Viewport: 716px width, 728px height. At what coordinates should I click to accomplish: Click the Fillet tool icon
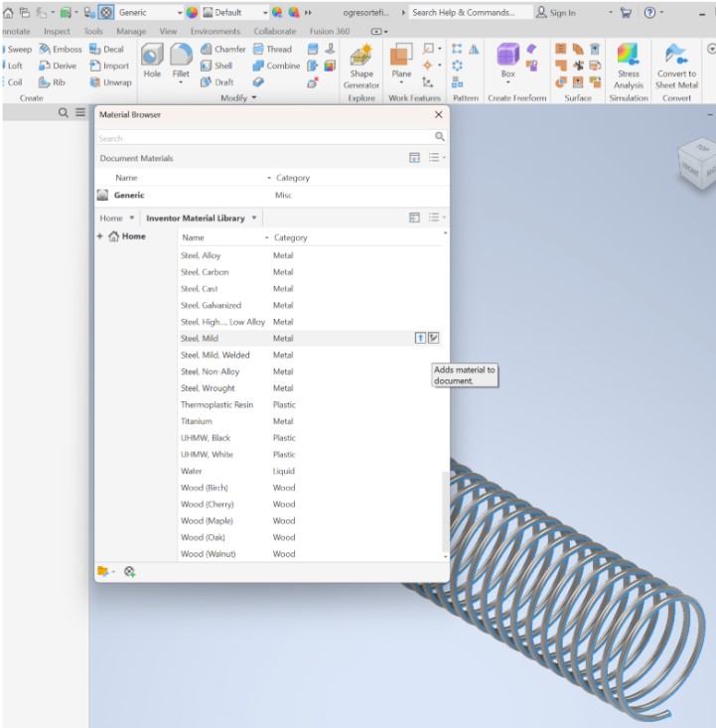(181, 55)
